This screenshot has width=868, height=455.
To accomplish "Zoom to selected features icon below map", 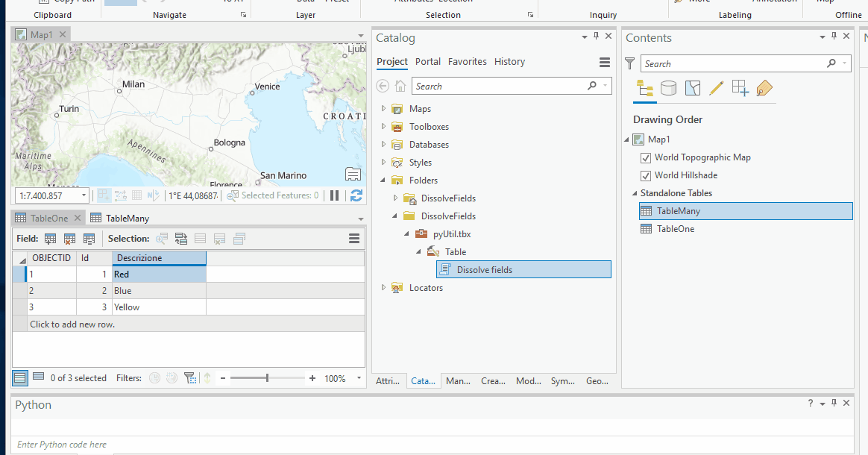I will click(233, 195).
